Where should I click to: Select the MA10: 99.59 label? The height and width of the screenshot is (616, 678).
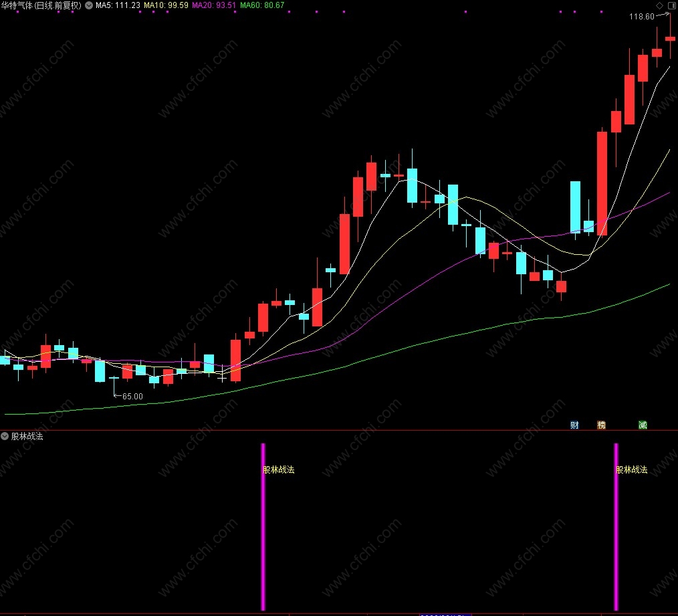tap(166, 5)
